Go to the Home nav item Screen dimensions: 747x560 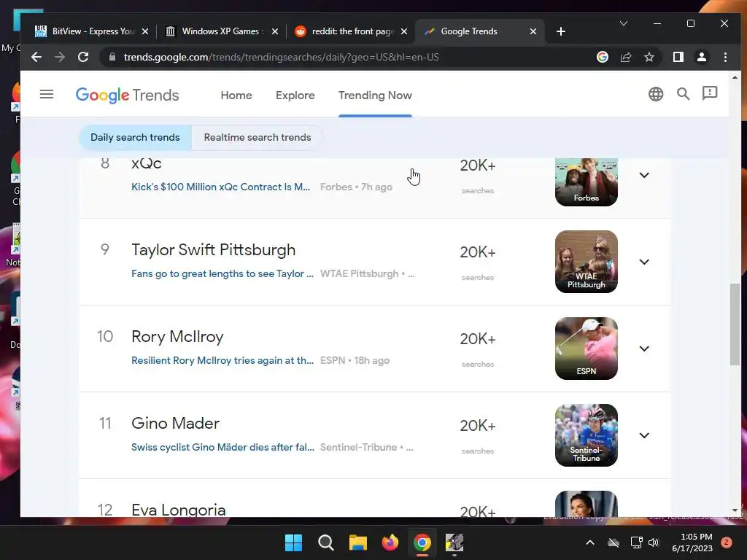(x=236, y=96)
